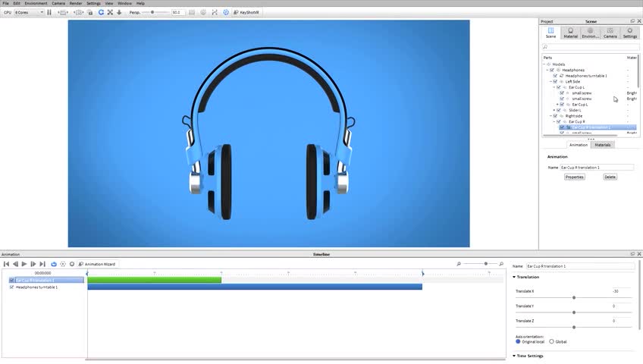
Task: Click the fit-to-view crossed arrows icon
Action: coord(110,12)
